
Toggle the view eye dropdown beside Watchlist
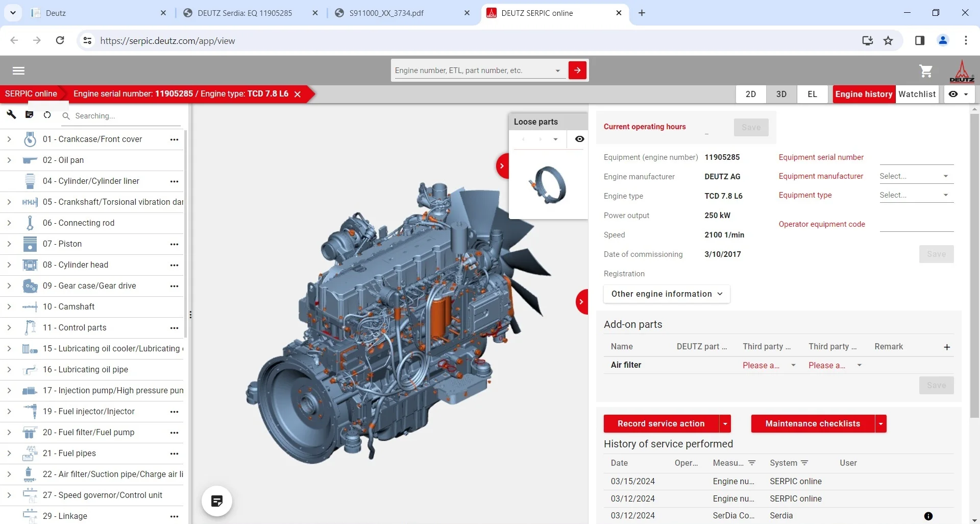[958, 94]
